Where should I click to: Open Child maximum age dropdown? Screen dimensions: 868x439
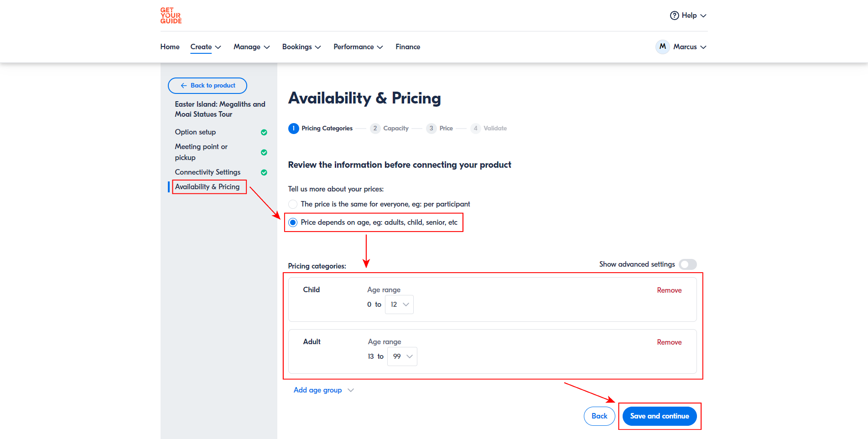(399, 305)
